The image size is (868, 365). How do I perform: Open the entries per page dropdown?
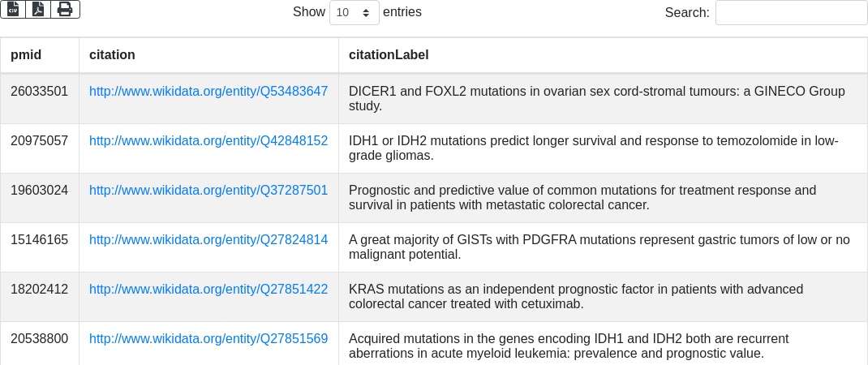click(355, 13)
